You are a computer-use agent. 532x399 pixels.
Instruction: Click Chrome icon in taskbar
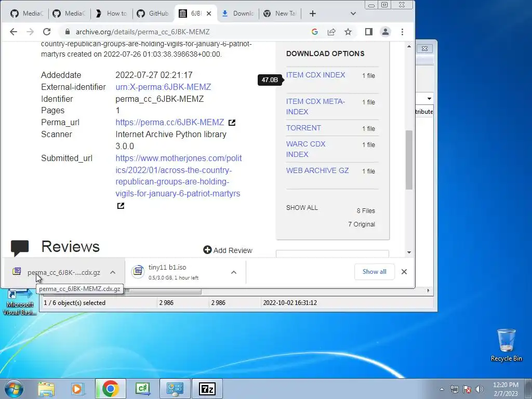(110, 389)
